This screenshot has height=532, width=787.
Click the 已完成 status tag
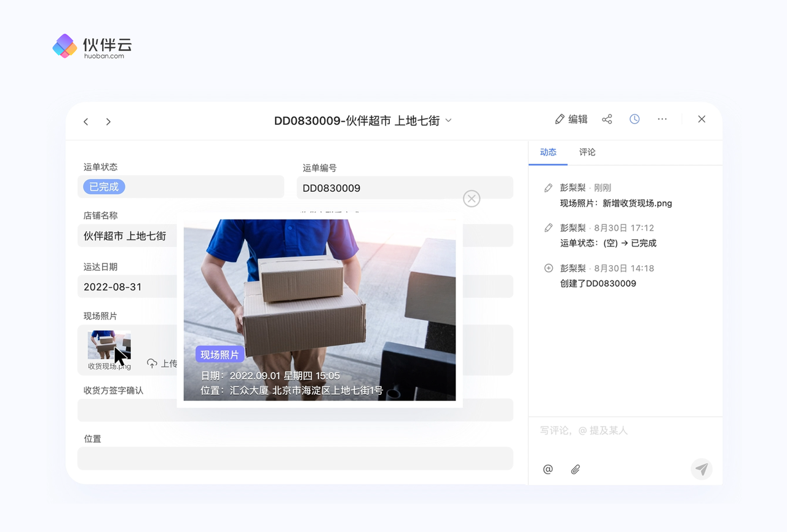click(x=104, y=187)
